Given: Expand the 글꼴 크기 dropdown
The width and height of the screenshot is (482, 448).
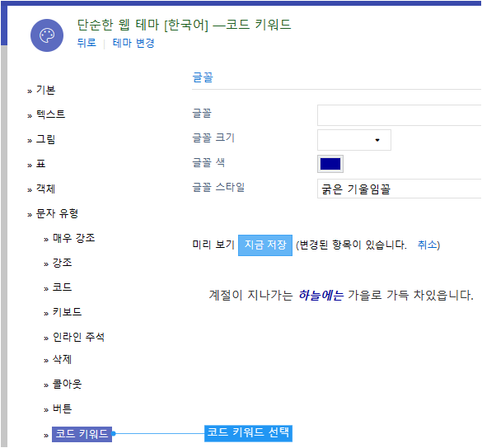Looking at the screenshot, I should click(354, 140).
